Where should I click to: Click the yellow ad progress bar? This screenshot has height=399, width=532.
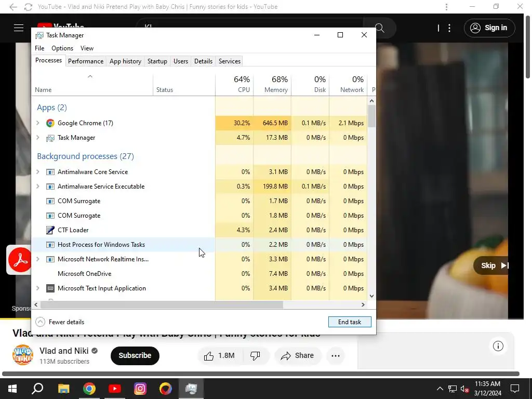16,319
